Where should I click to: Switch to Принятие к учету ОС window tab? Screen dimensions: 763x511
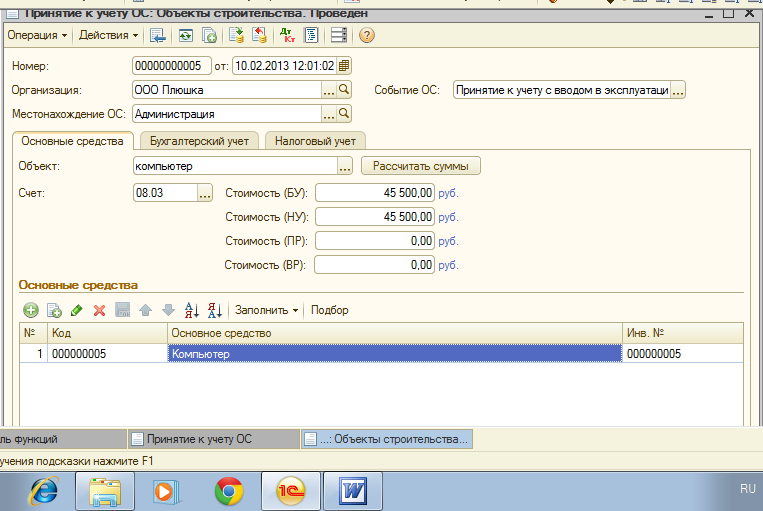[213, 439]
